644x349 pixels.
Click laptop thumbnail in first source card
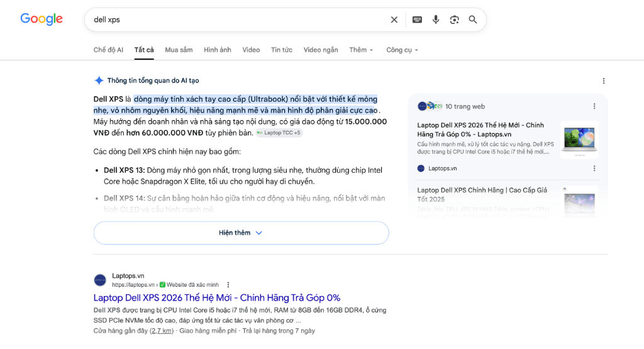[579, 140]
